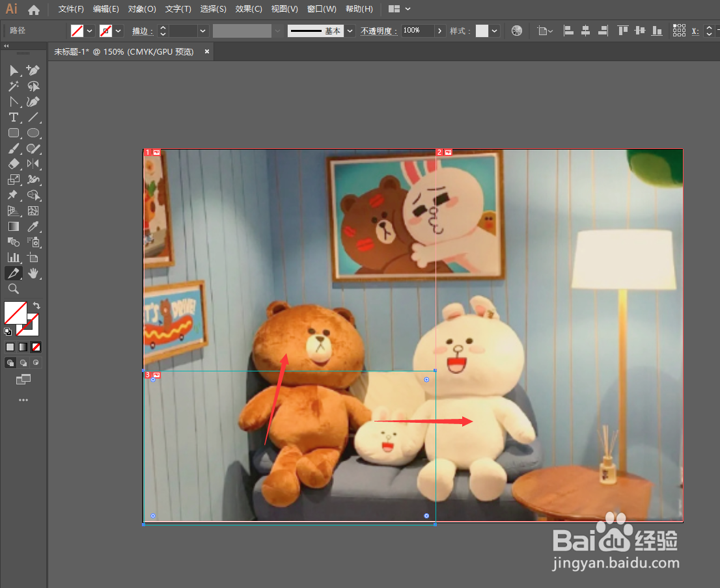Set paint mode to None
720x588 pixels.
[x=36, y=347]
